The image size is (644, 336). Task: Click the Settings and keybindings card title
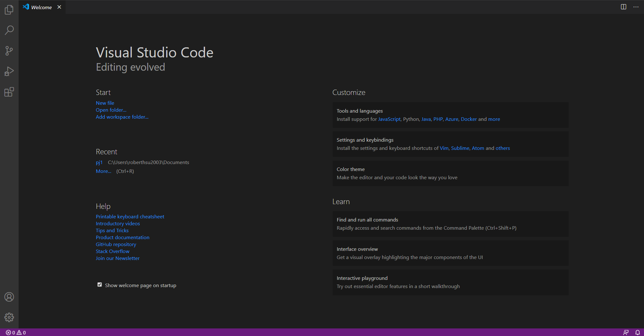point(365,140)
